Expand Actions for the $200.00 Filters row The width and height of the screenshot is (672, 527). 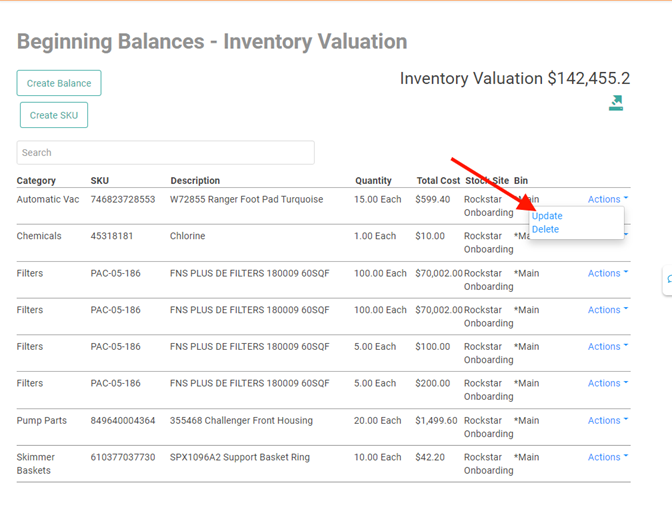click(607, 384)
